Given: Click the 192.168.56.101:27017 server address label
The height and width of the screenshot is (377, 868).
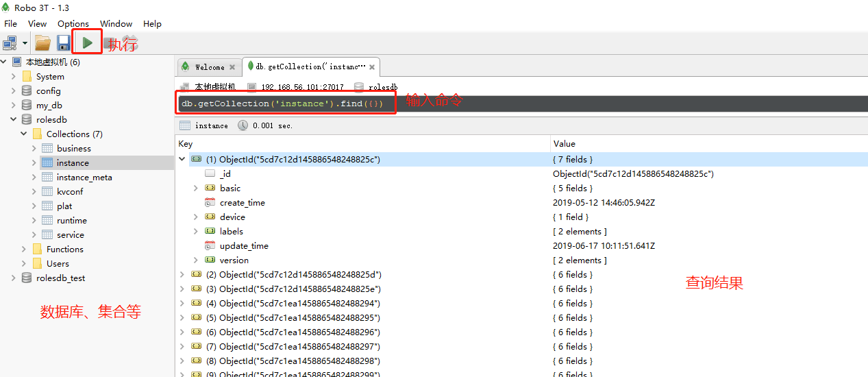Looking at the screenshot, I should point(302,88).
